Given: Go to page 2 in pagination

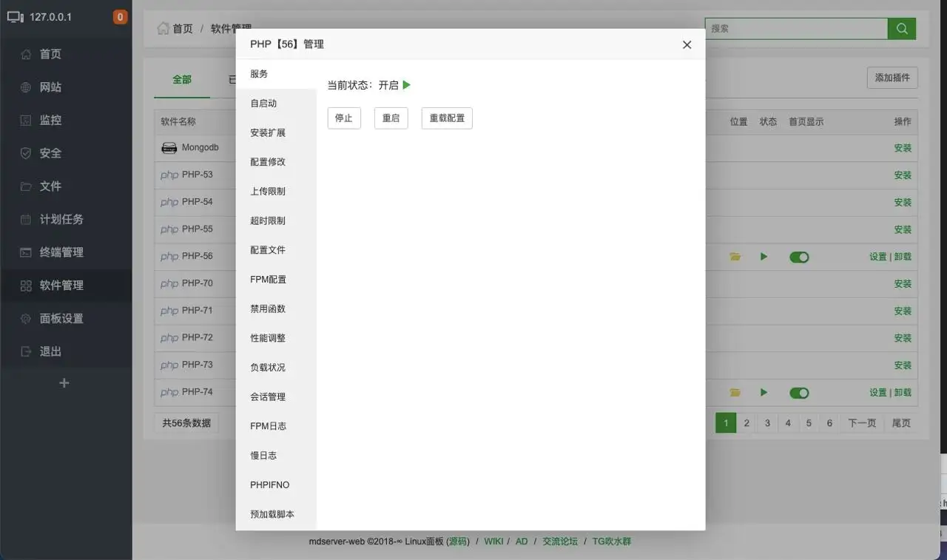Looking at the screenshot, I should [x=747, y=423].
